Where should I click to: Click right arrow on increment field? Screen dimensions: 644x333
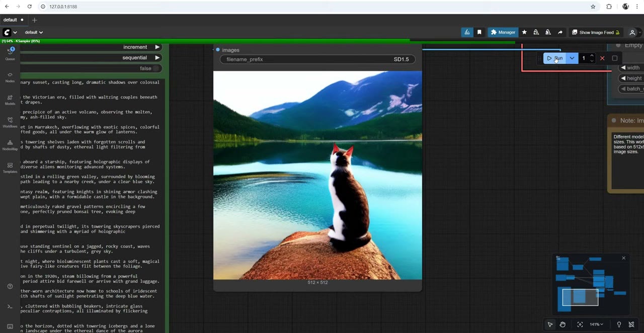coord(157,47)
